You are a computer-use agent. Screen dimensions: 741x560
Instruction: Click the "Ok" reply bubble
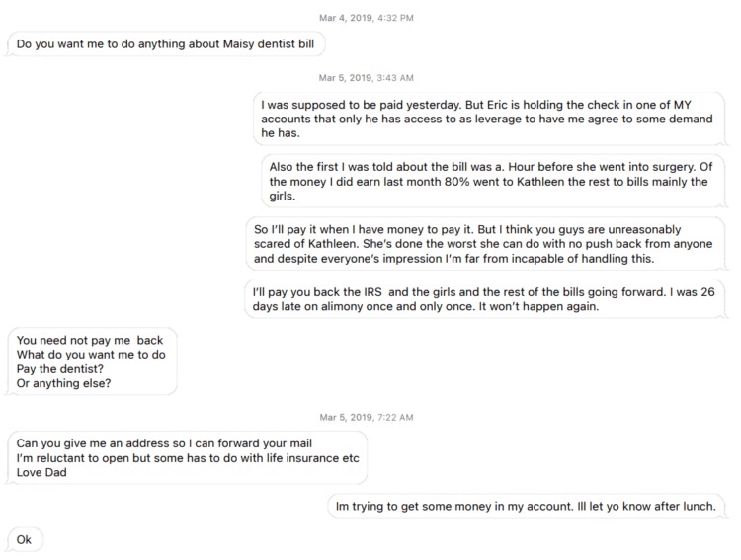[25, 539]
